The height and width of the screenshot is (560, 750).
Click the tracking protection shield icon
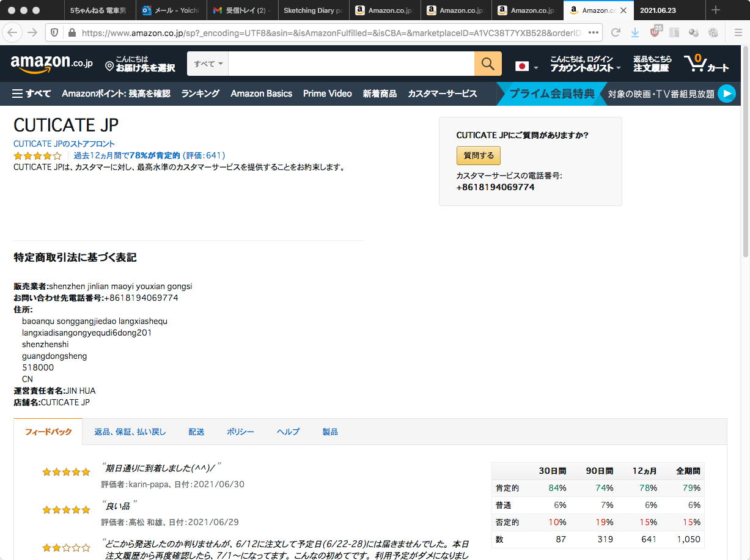pyautogui.click(x=54, y=32)
